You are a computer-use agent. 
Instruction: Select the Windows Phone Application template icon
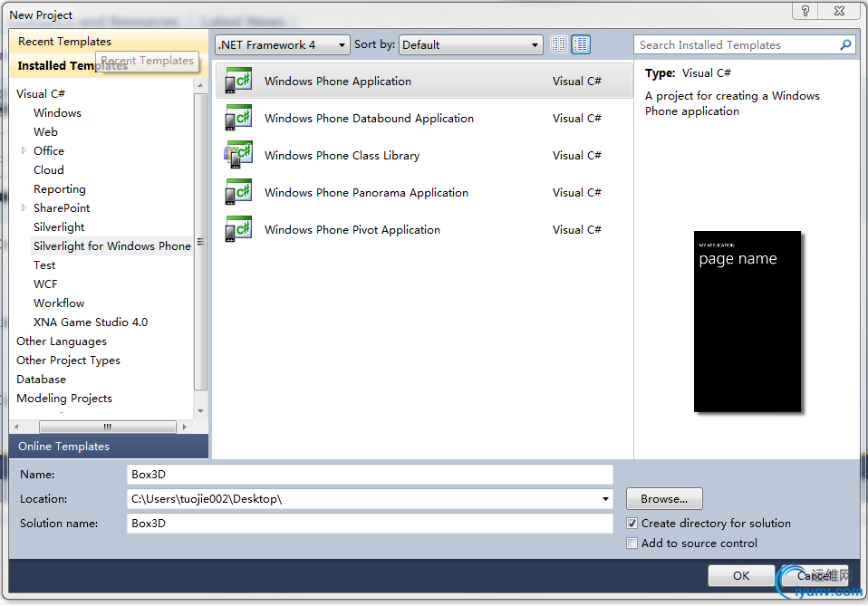[238, 81]
